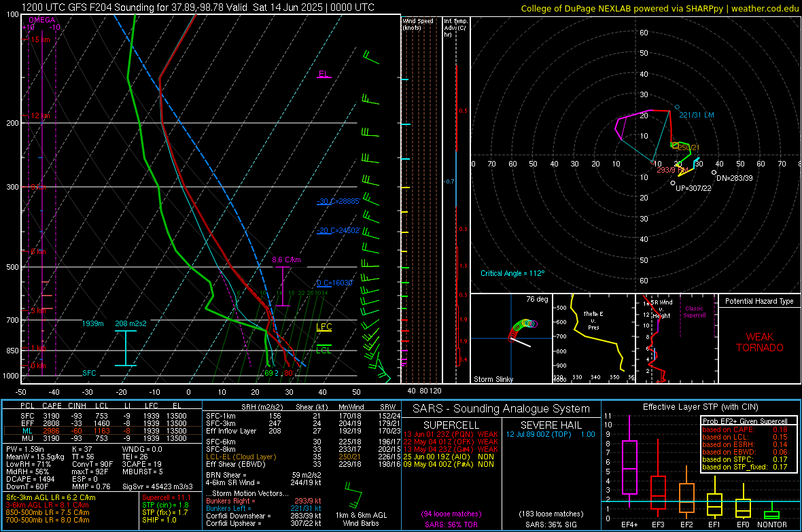Click the Storm Slinky inset label

click(x=493, y=379)
